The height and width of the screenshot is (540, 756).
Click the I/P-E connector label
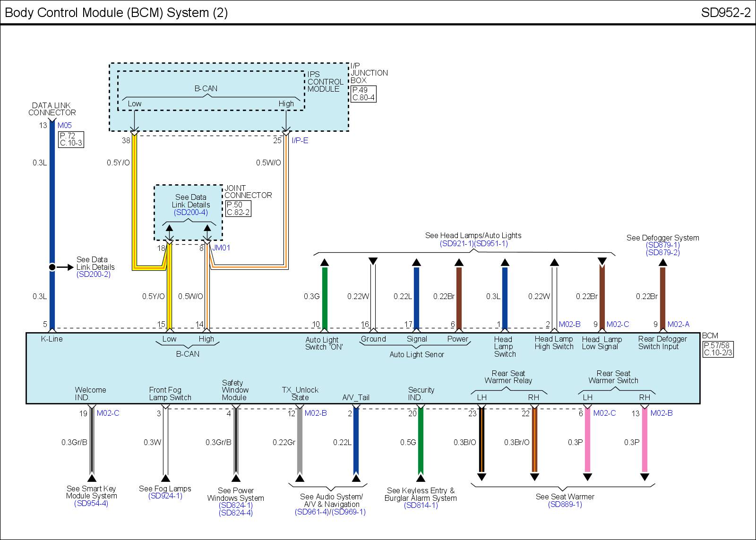pyautogui.click(x=300, y=141)
